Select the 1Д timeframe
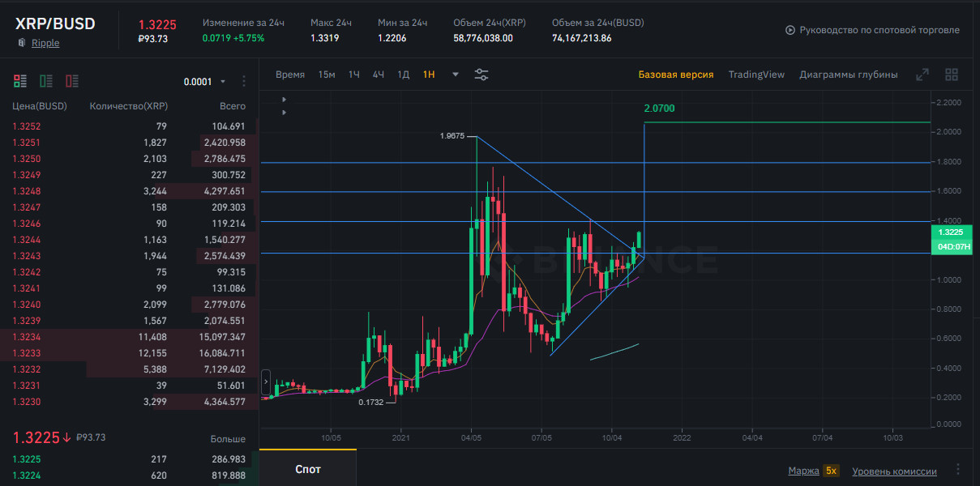 pyautogui.click(x=404, y=75)
